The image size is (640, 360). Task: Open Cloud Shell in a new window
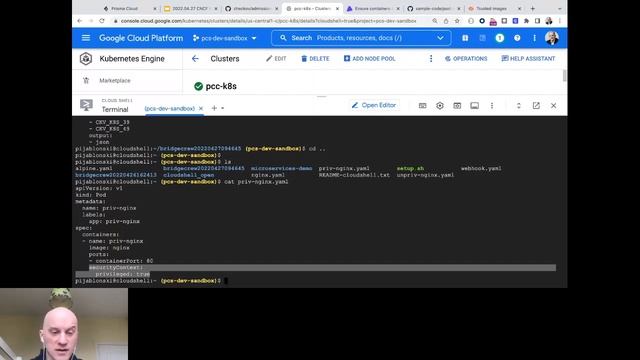[536, 106]
